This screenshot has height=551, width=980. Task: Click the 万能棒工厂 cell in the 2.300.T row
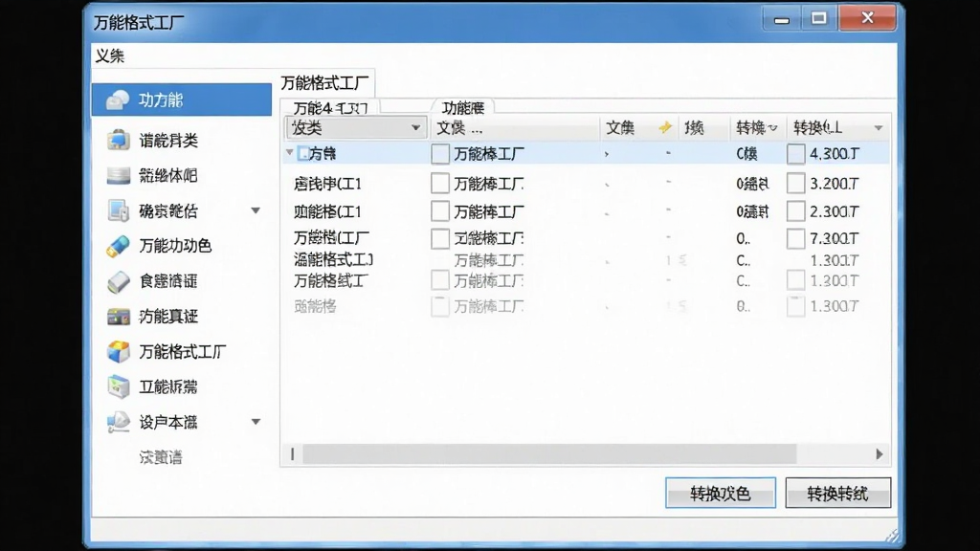click(489, 211)
